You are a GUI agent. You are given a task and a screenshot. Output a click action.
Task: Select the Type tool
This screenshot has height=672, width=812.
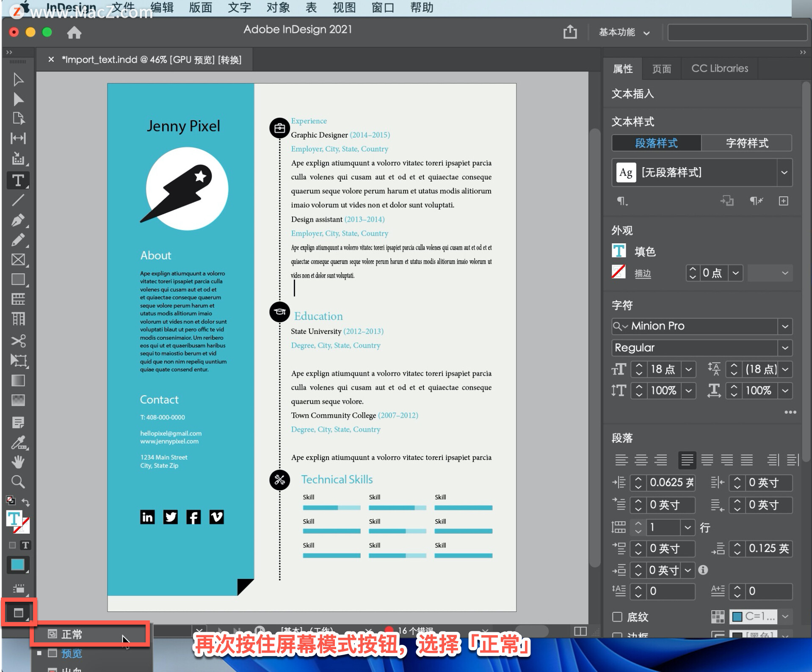pos(18,181)
